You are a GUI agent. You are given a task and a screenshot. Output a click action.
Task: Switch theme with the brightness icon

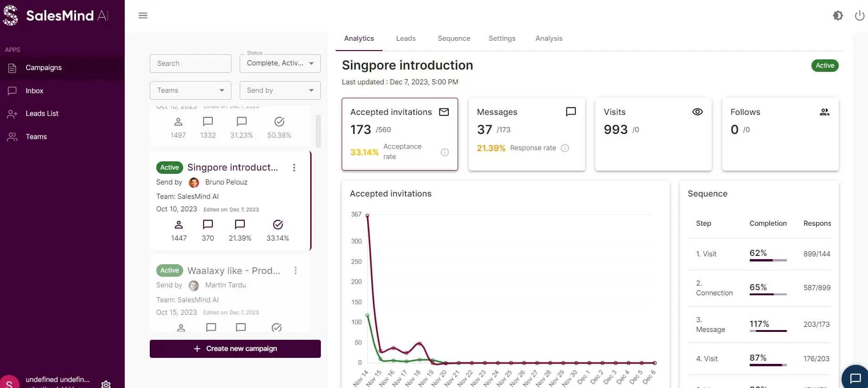837,16
